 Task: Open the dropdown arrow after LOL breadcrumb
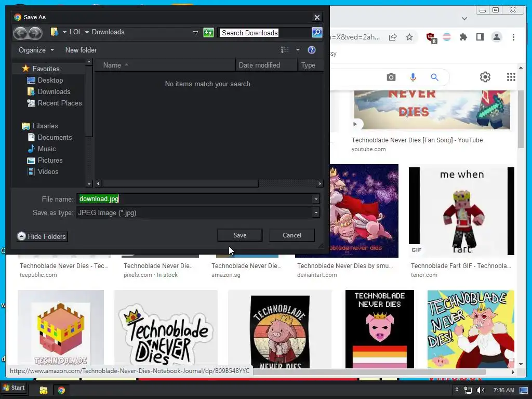[x=87, y=32]
